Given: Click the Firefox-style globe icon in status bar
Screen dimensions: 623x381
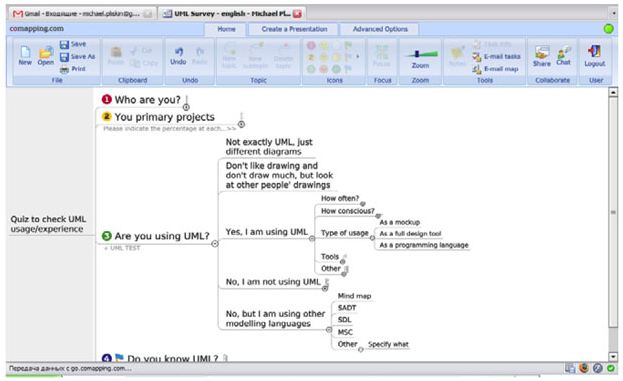Looking at the screenshot, I should (584, 368).
